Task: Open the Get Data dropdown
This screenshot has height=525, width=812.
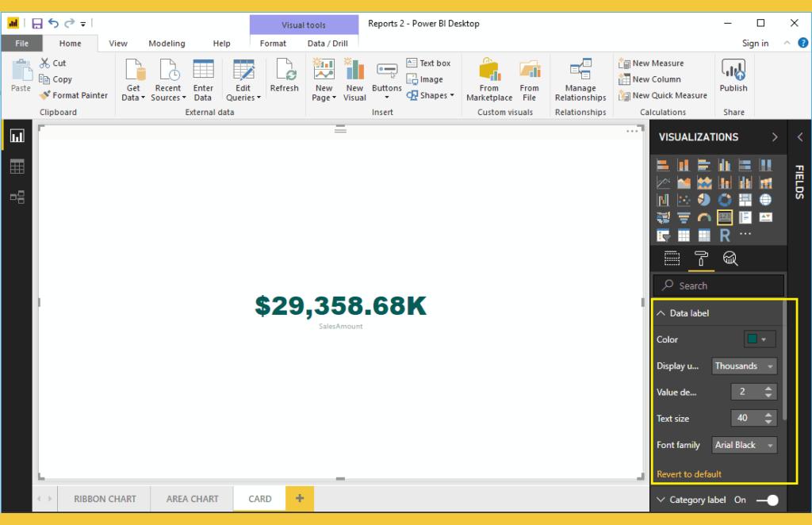Action: [x=133, y=80]
